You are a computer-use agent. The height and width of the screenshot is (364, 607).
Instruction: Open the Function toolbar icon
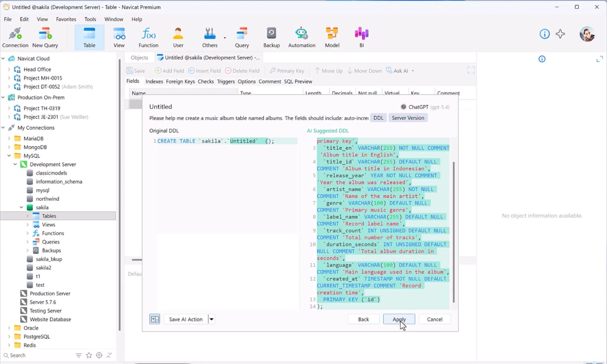[148, 37]
